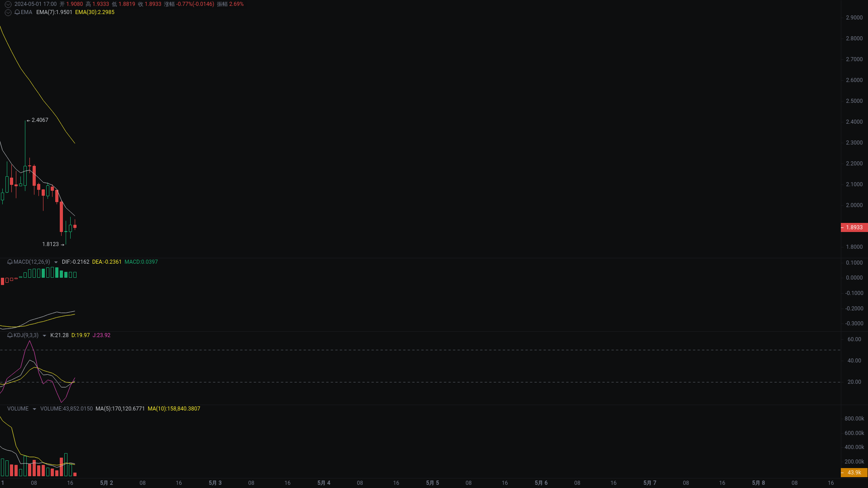Screen dimensions: 868x488
Task: Toggle the EMA row visibility with its circle chevron
Action: (x=8, y=12)
